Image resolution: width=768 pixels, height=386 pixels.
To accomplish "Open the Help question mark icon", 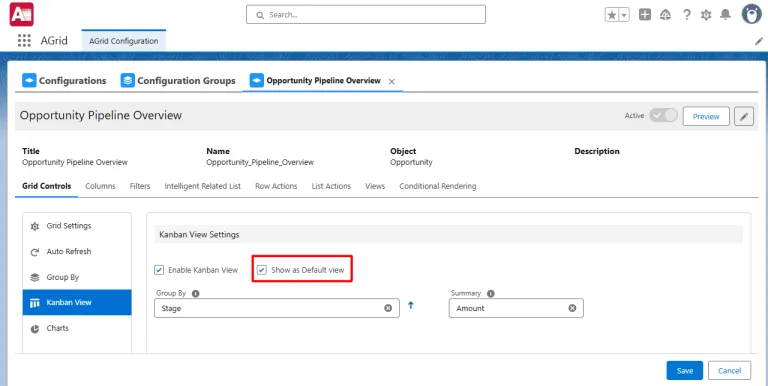I will 687,15.
